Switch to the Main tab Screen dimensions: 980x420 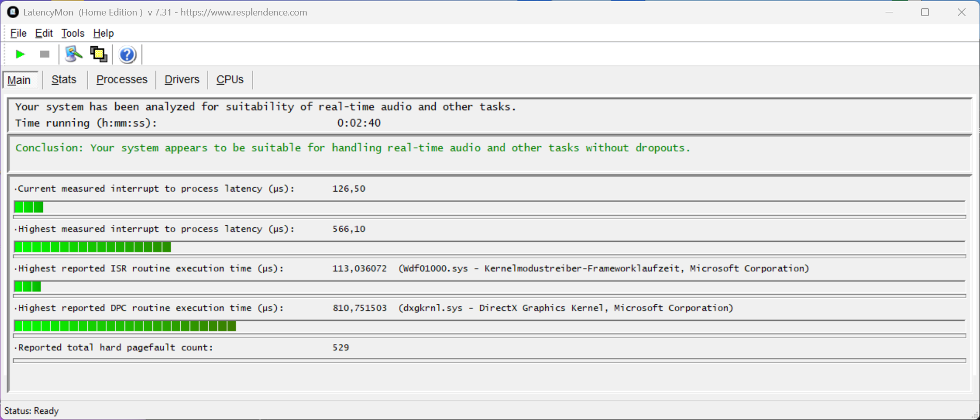tap(20, 80)
